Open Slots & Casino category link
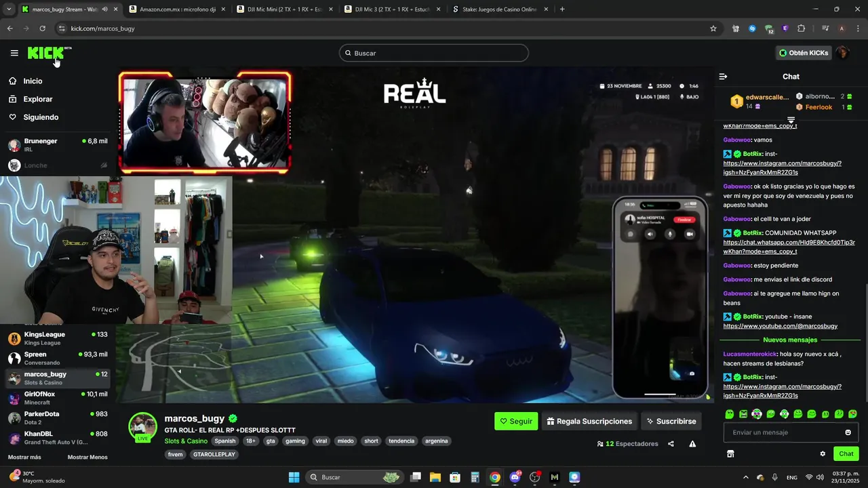Screen dimensions: 868x488 tap(186, 441)
